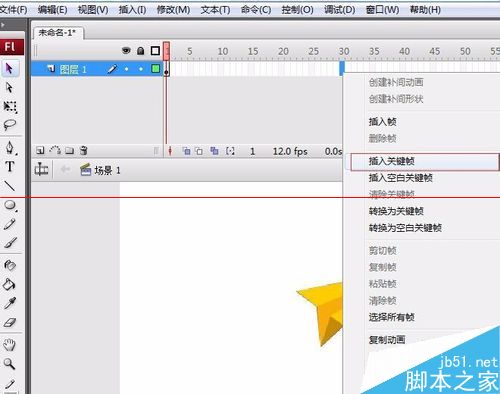
Task: Open the 调试(D) menu
Action: pyautogui.click(x=340, y=10)
